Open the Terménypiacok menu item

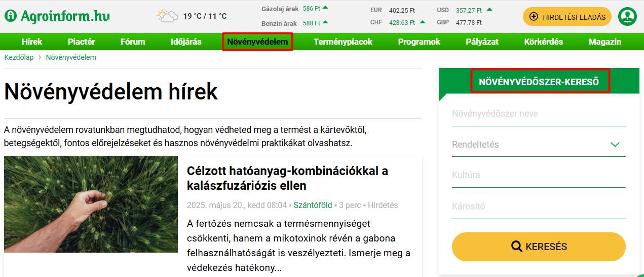(x=343, y=42)
